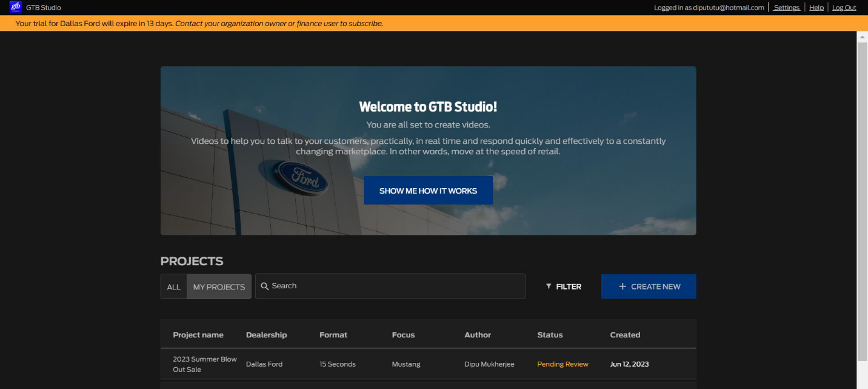Screen dimensions: 868x389
Task: Open the FILTER options
Action: click(x=563, y=286)
